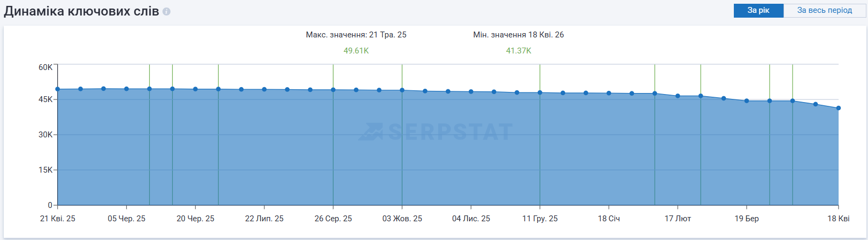868x240 pixels.
Task: Click the Динаміка ключових слів heading
Action: pos(81,11)
